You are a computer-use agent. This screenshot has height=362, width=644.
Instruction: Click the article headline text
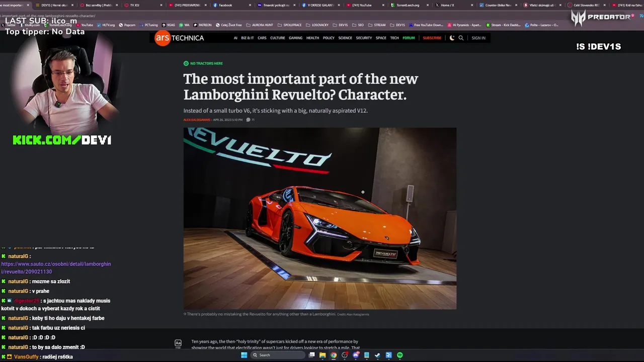pos(300,86)
